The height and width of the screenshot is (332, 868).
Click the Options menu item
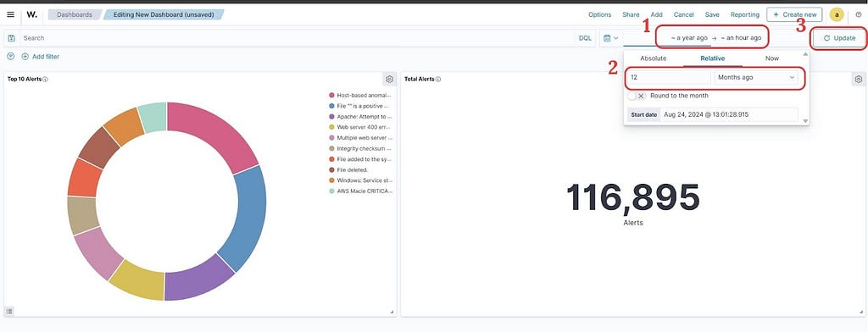(599, 15)
